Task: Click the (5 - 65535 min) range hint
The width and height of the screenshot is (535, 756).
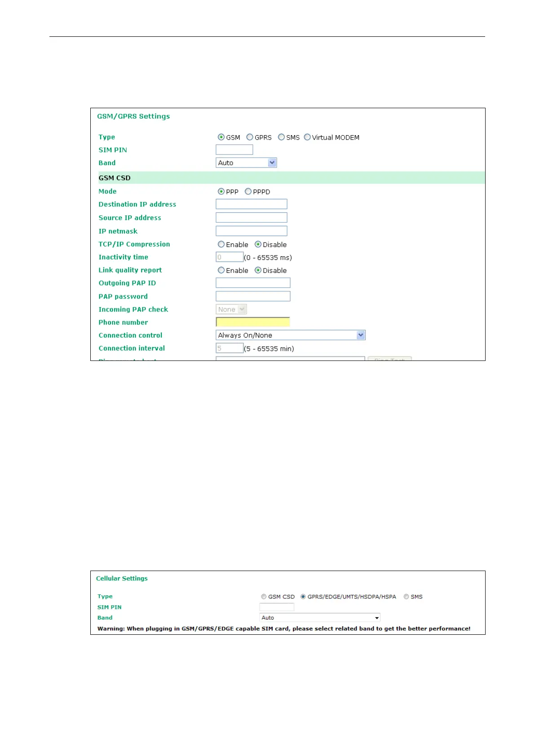Action: click(x=269, y=349)
